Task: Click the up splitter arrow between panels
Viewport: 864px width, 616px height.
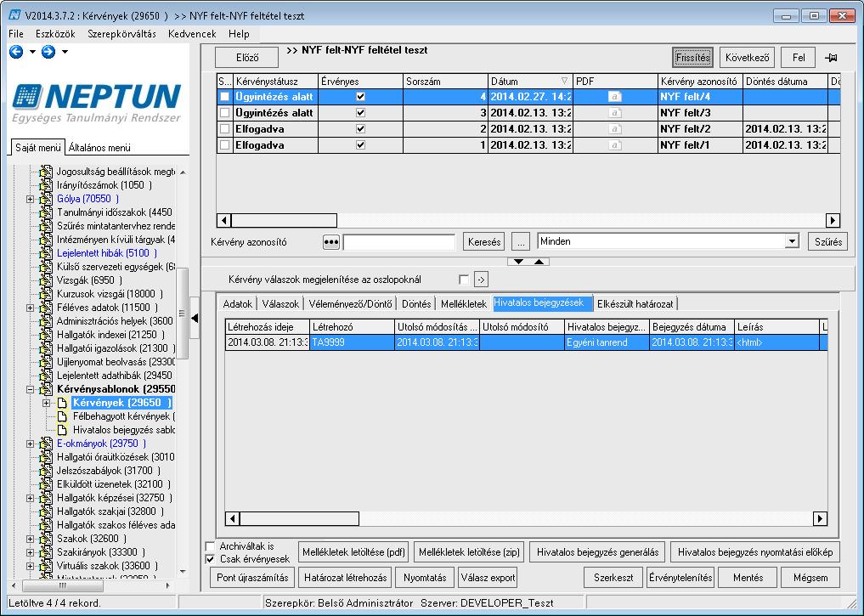Action: click(x=539, y=261)
